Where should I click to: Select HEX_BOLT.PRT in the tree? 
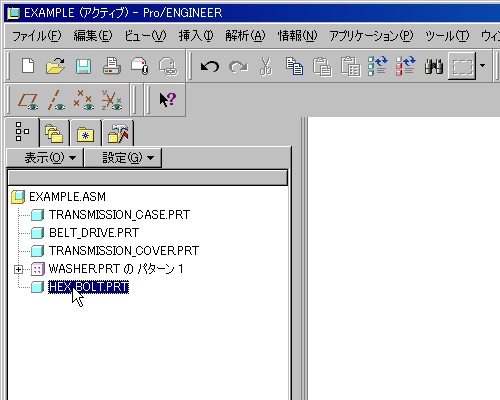88,287
